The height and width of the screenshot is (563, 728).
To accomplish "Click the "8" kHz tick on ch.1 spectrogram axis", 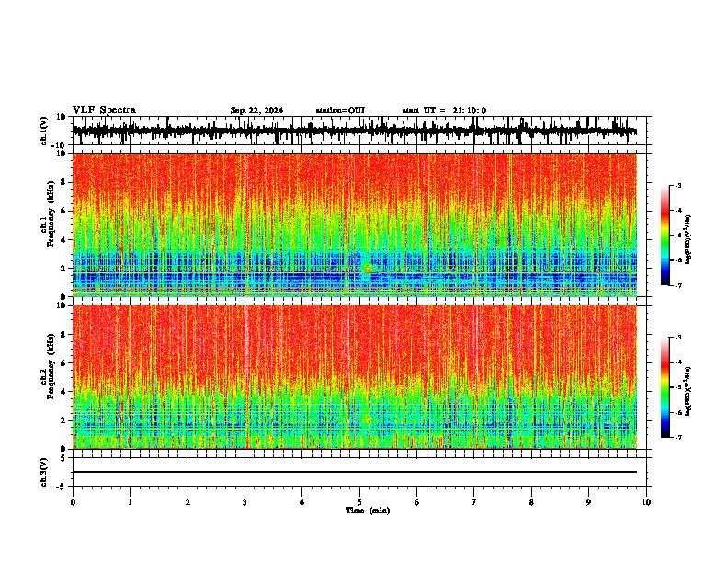I will coord(64,182).
